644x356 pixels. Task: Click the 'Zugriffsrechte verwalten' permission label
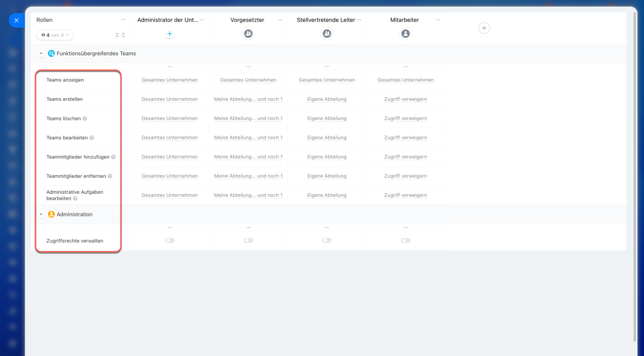75,241
